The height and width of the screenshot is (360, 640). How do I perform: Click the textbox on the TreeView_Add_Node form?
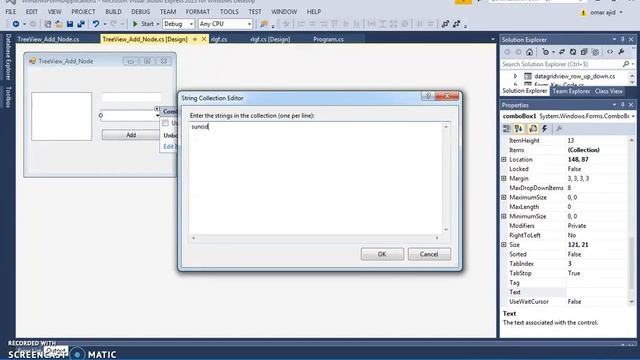coord(131,97)
